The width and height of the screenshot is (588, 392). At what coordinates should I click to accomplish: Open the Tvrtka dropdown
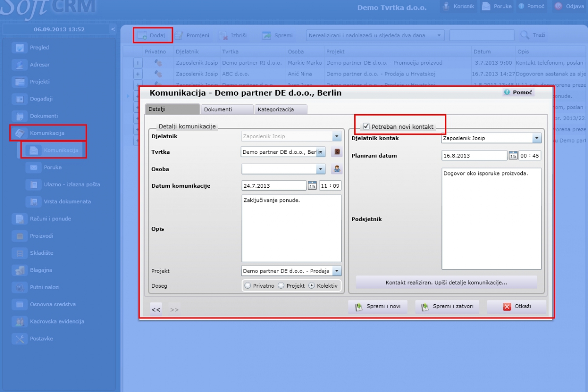320,152
